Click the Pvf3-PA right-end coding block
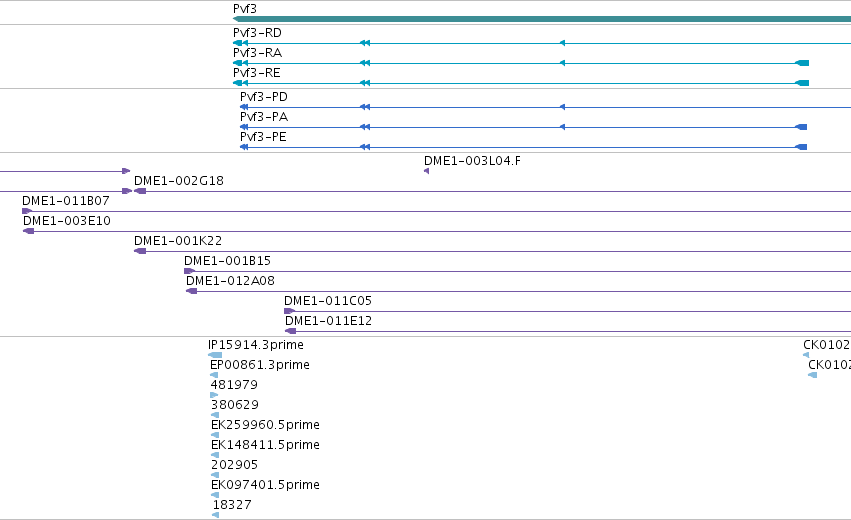This screenshot has width=851, height=520. (x=801, y=127)
